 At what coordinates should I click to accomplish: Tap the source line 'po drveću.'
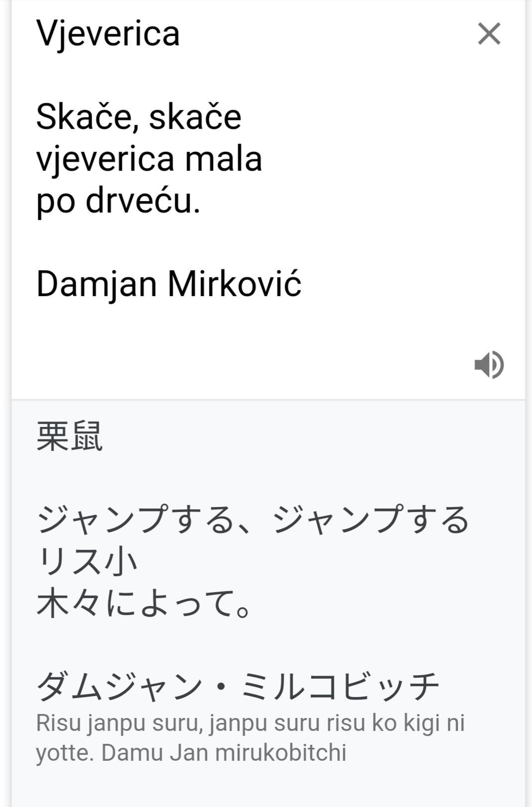(x=118, y=201)
